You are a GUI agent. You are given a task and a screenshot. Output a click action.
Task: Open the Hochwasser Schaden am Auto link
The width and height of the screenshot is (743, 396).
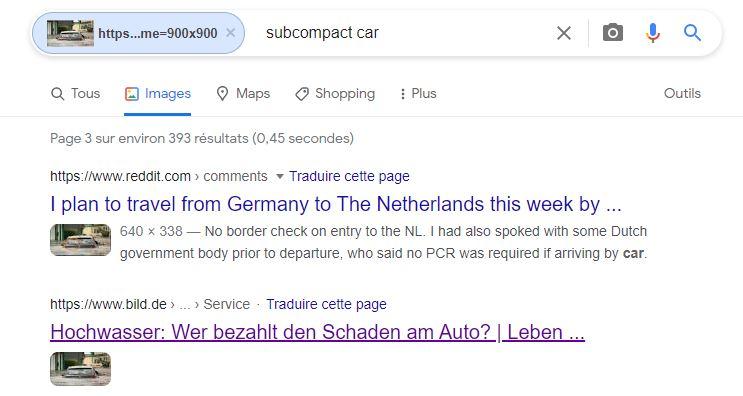317,332
